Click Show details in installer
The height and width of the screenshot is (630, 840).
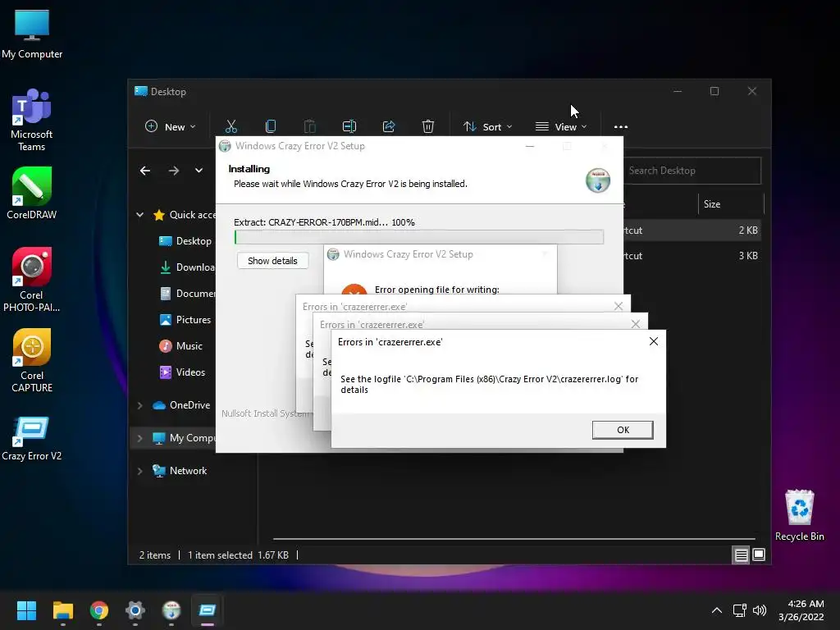(x=272, y=261)
